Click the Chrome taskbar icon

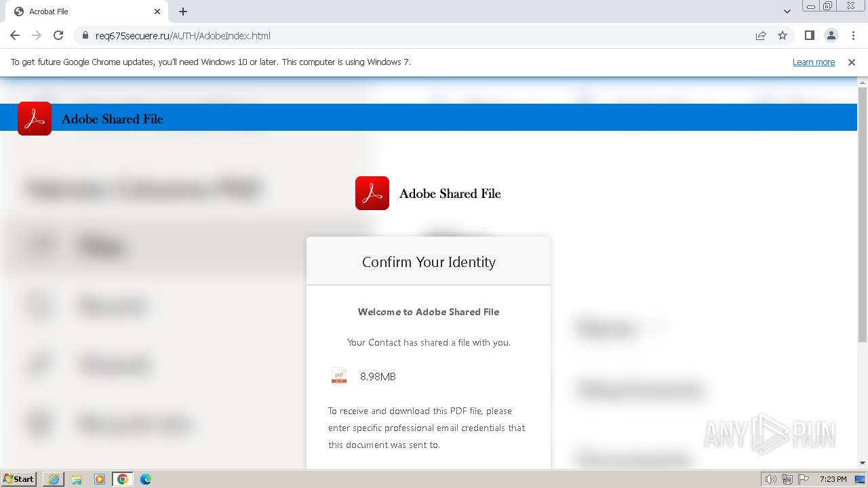(123, 479)
